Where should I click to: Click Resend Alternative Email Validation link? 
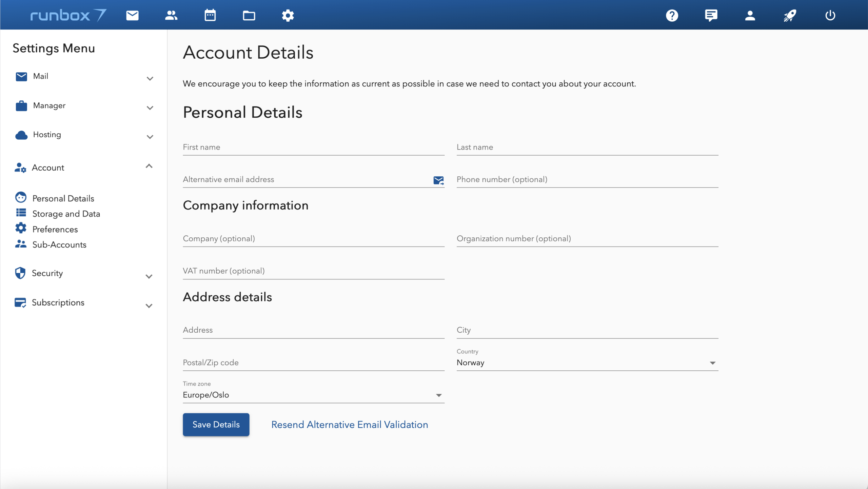click(350, 424)
